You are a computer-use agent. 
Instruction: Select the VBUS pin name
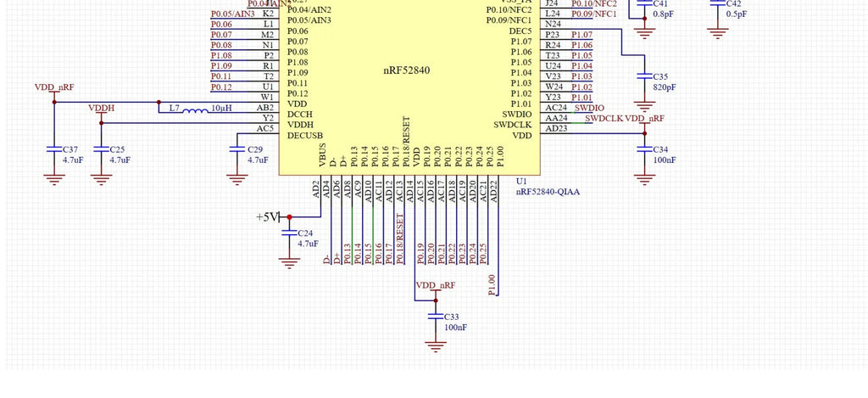coord(322,155)
